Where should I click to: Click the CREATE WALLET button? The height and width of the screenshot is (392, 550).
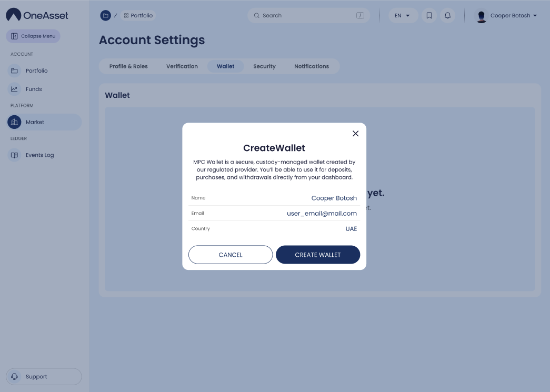[x=318, y=255]
